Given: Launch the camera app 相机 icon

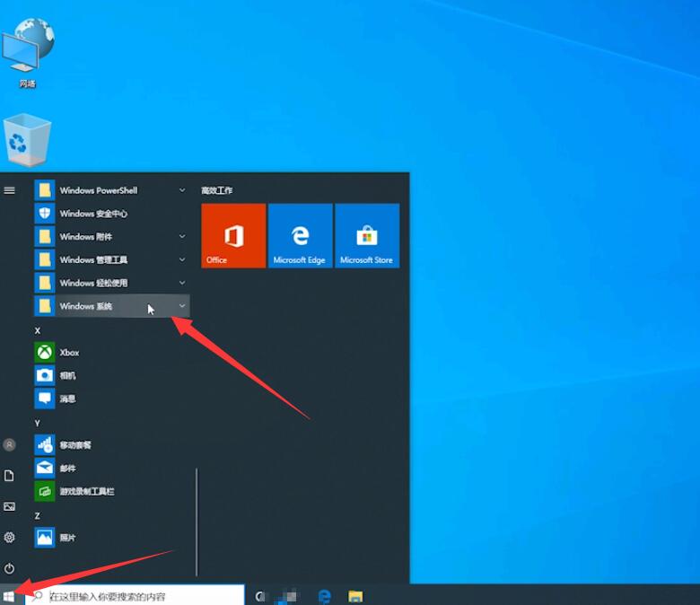Looking at the screenshot, I should (x=45, y=375).
